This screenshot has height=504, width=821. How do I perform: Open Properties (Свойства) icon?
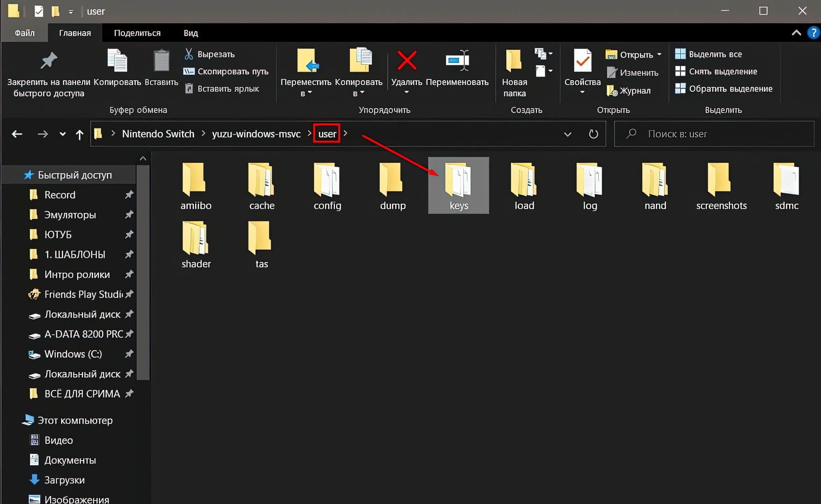(x=582, y=62)
